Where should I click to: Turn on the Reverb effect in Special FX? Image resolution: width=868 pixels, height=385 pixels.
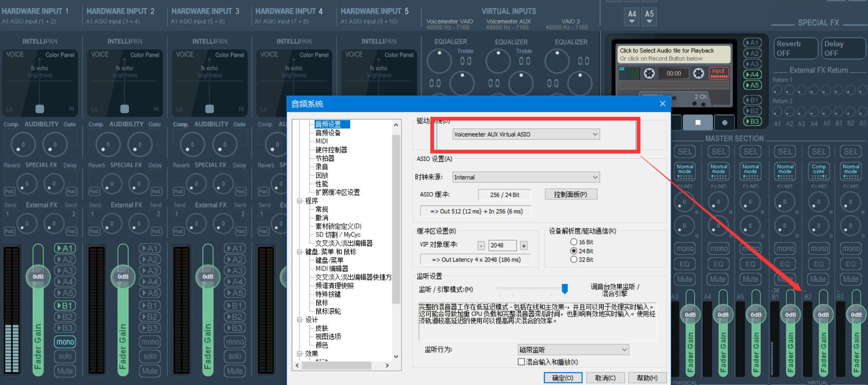(x=796, y=48)
